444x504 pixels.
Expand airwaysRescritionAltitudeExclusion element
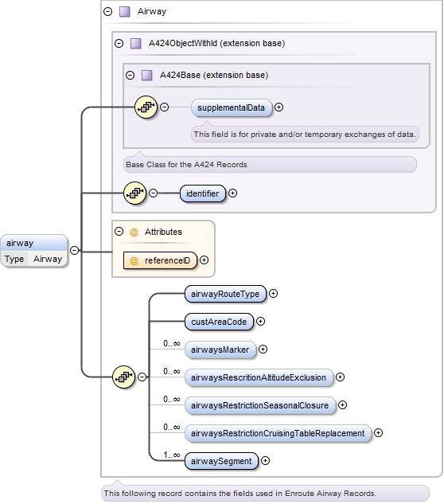click(340, 377)
